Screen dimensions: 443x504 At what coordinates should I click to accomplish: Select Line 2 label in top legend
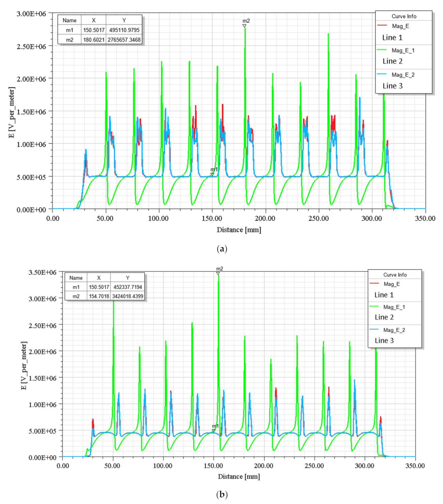tap(392, 61)
